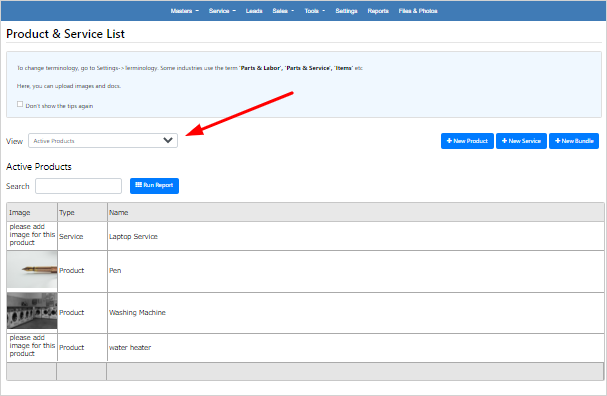Expand the Tools menu
The width and height of the screenshot is (607, 396).
[x=314, y=11]
